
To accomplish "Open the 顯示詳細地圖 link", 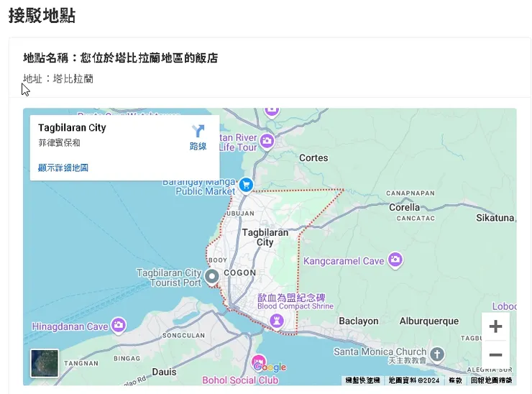I will 63,168.
